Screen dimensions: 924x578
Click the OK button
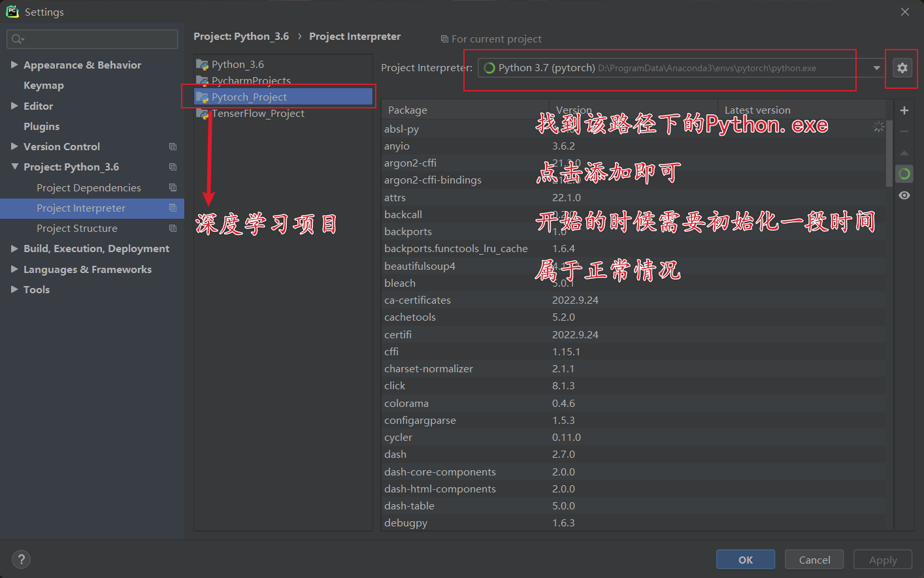click(746, 560)
